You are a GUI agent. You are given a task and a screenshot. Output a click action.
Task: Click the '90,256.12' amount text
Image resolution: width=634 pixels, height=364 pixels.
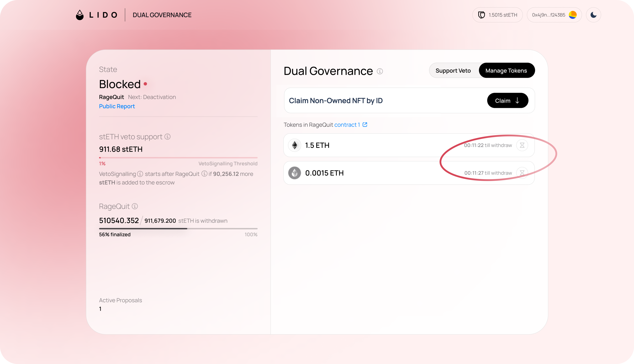pyautogui.click(x=226, y=174)
